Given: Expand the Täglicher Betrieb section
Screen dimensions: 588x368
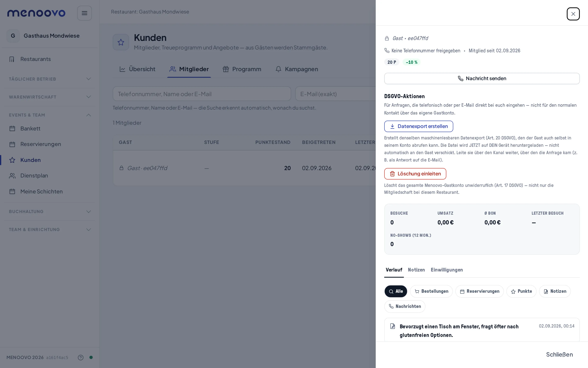Looking at the screenshot, I should 50,79.
